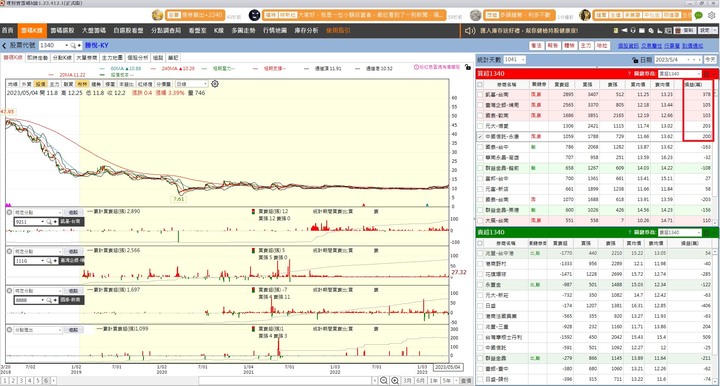Select page 3 in the bottom page selector
Viewport: 720px width, 386px height.
tap(21, 380)
